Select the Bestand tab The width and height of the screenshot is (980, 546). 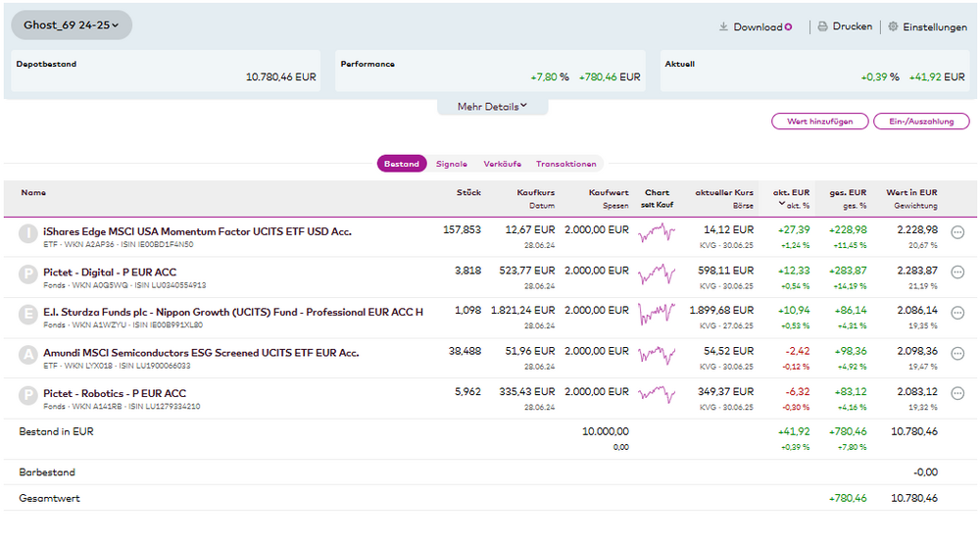[402, 164]
